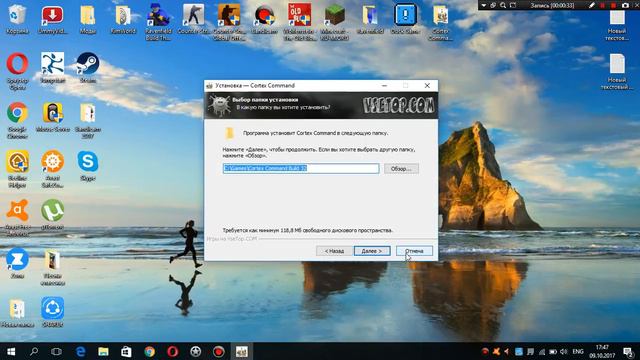Viewport: 640px width, 360px height.
Task: Minimize the Cortex Command installer window
Action: click(x=384, y=85)
